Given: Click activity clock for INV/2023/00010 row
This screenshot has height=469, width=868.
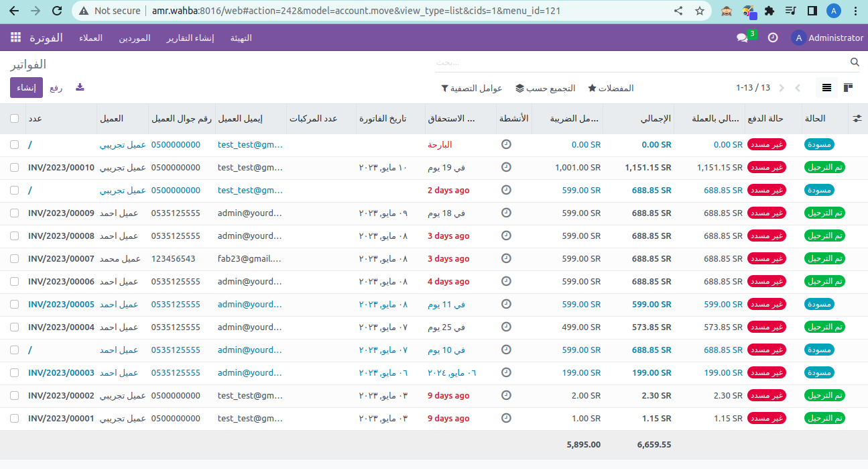Looking at the screenshot, I should point(506,167).
